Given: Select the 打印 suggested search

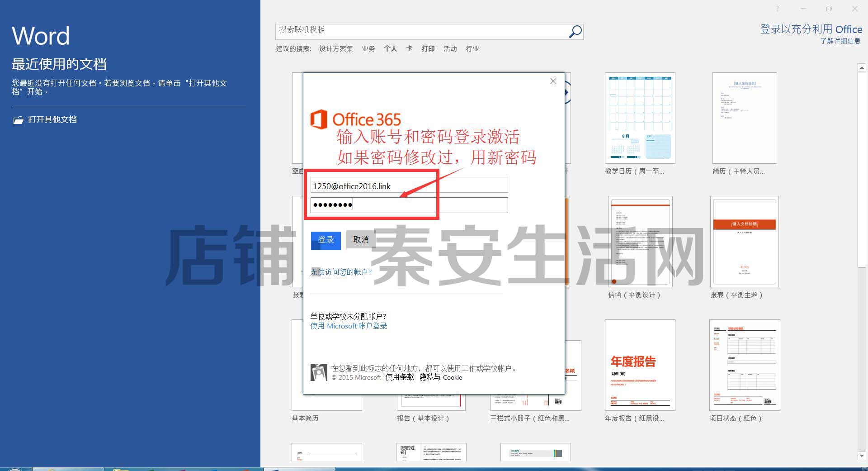Looking at the screenshot, I should coord(428,48).
